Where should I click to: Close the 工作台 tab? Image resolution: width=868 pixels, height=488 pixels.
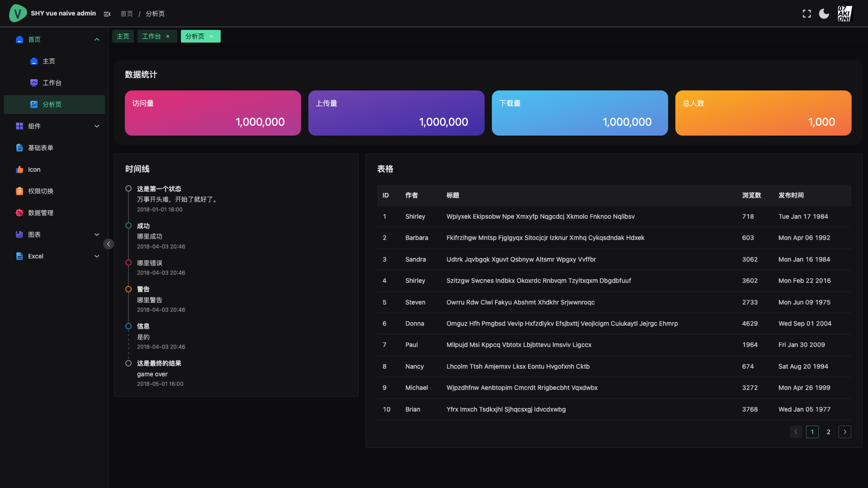tap(168, 36)
